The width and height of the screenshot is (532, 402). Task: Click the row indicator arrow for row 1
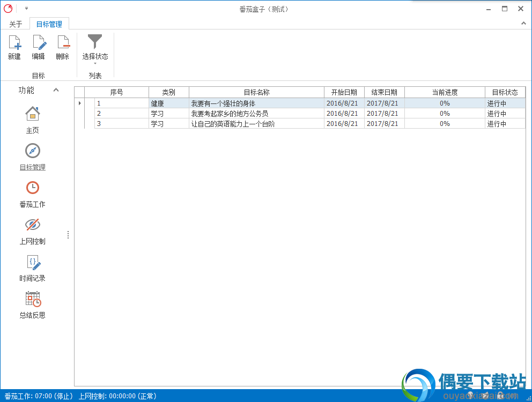pos(79,103)
